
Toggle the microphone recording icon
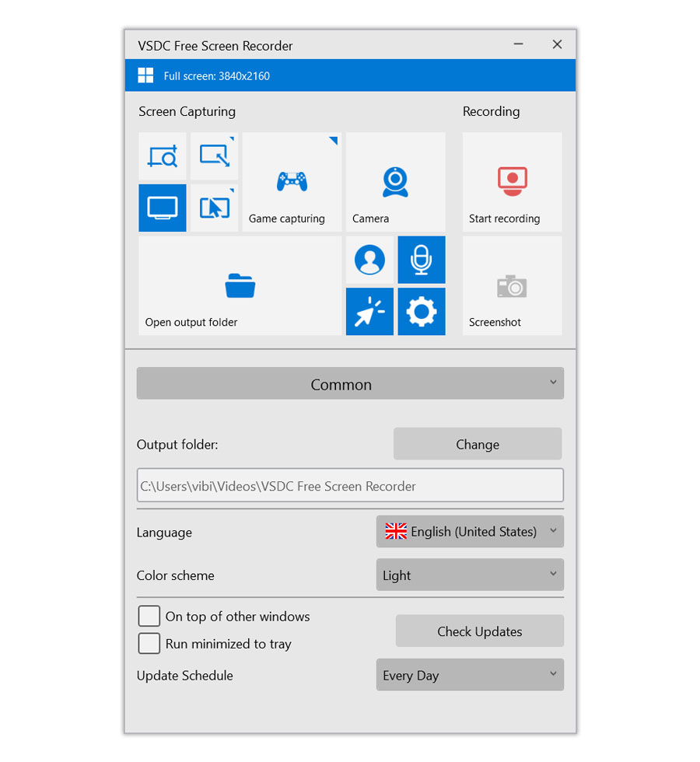[422, 260]
